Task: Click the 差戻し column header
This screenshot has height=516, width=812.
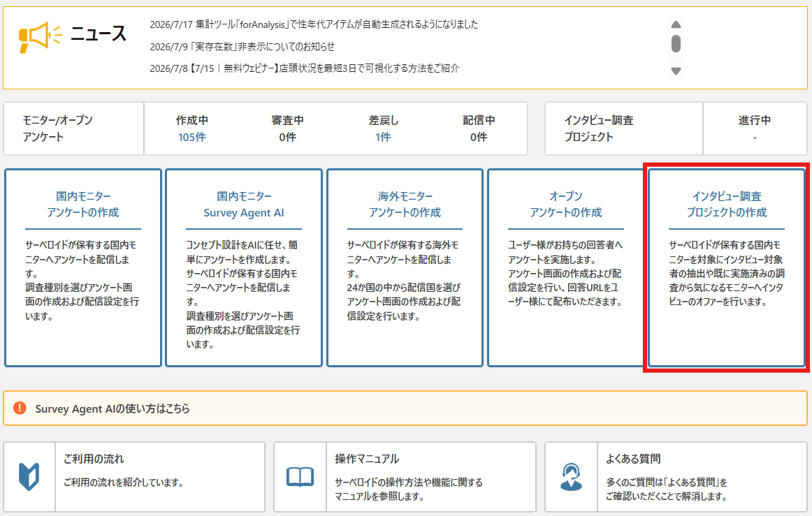Action: [383, 120]
